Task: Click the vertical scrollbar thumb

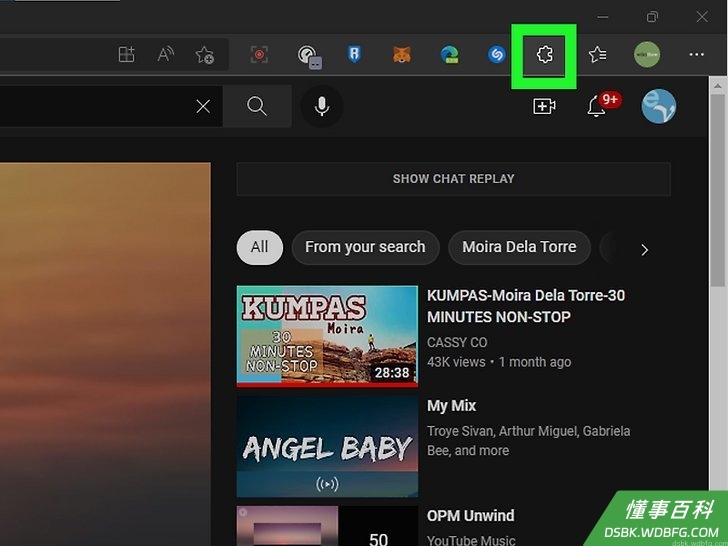Action: pyautogui.click(x=717, y=190)
